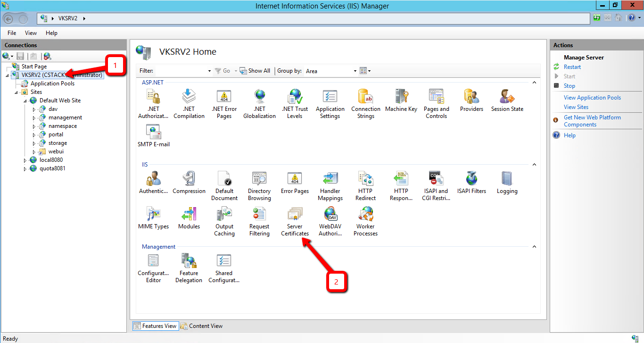Viewport: 644px width, 343px height.
Task: Expand the local8080 site node
Action: pyautogui.click(x=25, y=160)
